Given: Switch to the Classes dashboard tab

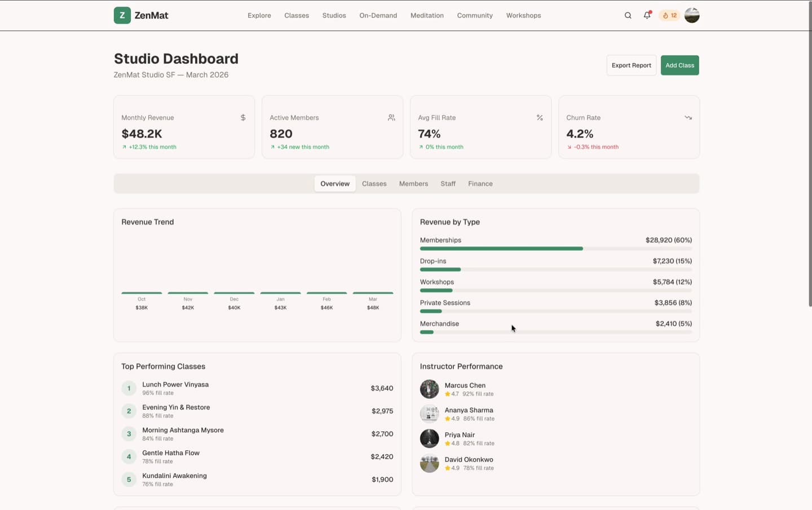Looking at the screenshot, I should [374, 184].
